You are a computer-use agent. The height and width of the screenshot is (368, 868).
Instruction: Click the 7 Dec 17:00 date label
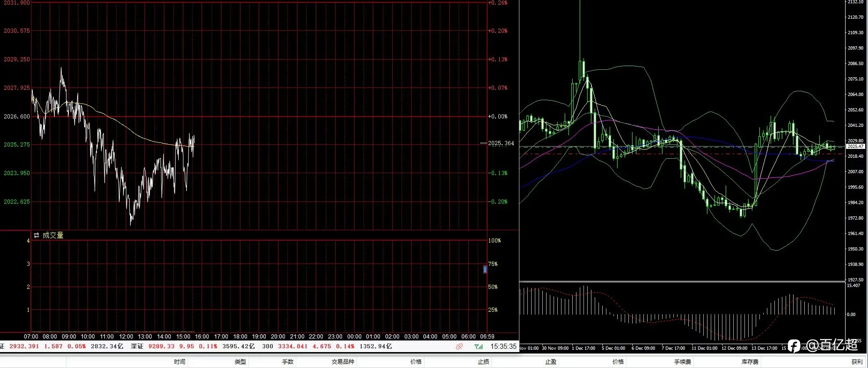point(673,348)
